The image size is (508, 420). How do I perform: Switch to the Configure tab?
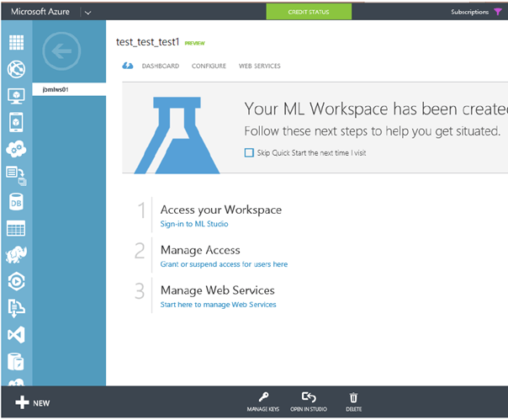coord(209,66)
